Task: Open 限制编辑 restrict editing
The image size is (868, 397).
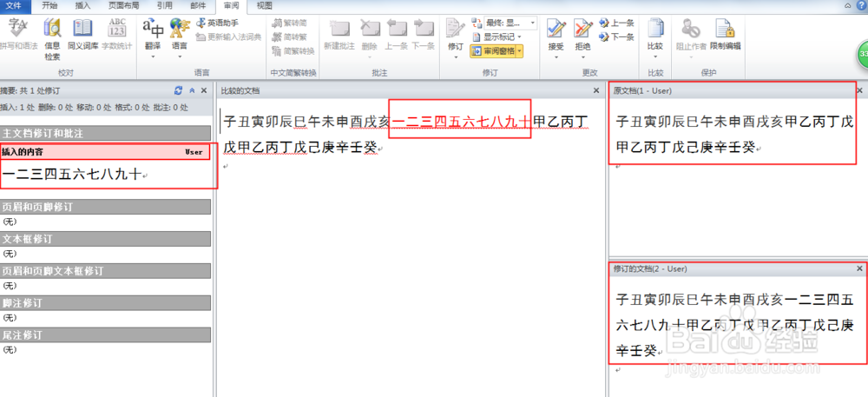Action: click(x=725, y=36)
